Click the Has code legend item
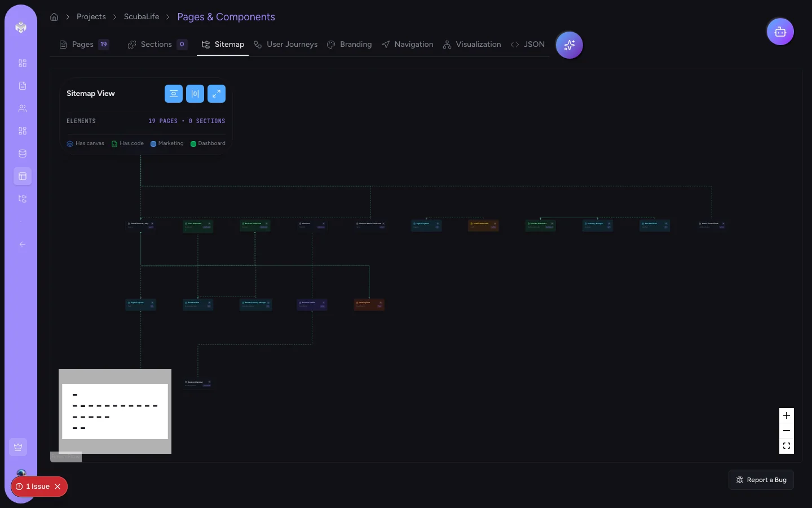The image size is (812, 508). click(127, 143)
